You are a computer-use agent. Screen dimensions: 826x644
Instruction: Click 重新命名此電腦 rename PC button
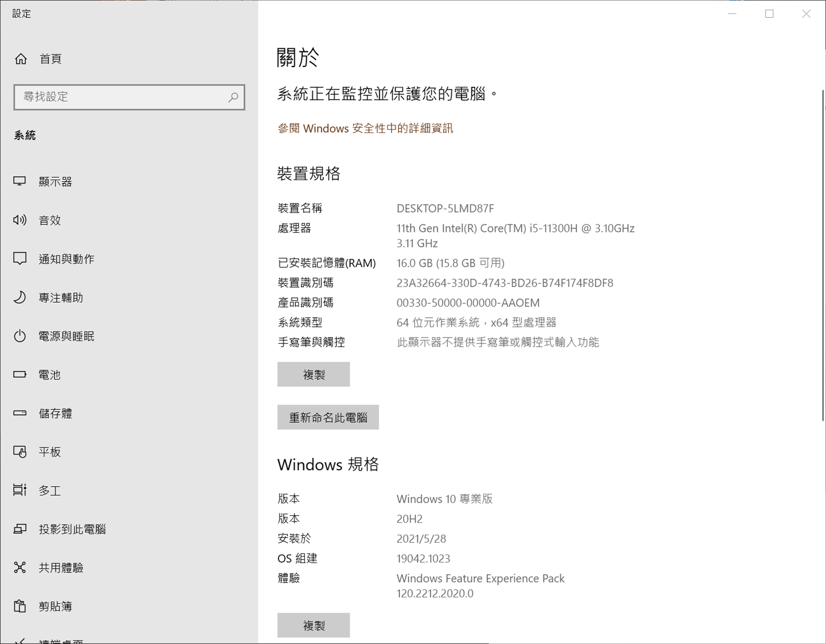(x=328, y=418)
